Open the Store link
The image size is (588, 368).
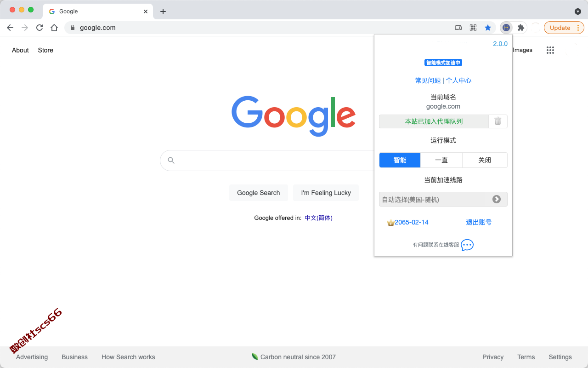coord(45,50)
